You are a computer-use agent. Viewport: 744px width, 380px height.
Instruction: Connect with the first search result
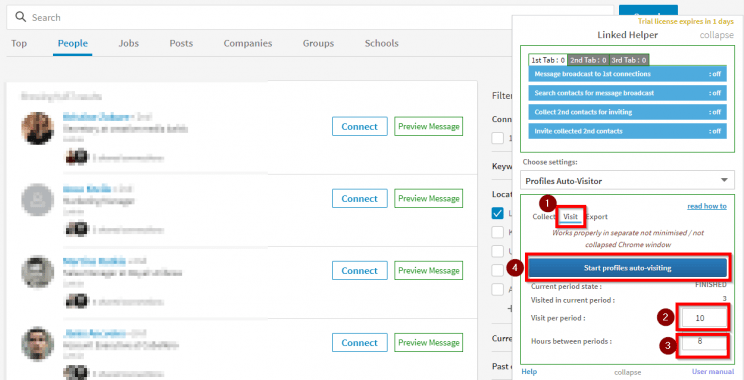(x=360, y=127)
